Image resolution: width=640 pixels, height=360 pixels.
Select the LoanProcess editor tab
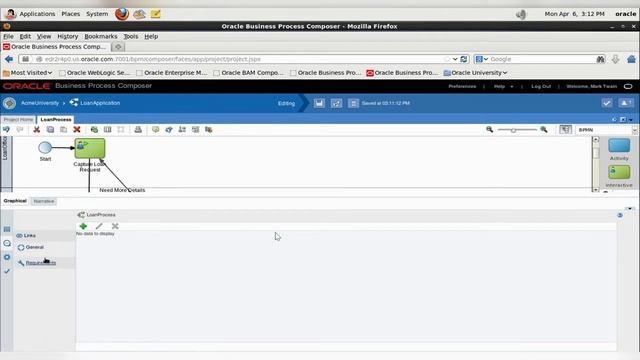click(56, 120)
